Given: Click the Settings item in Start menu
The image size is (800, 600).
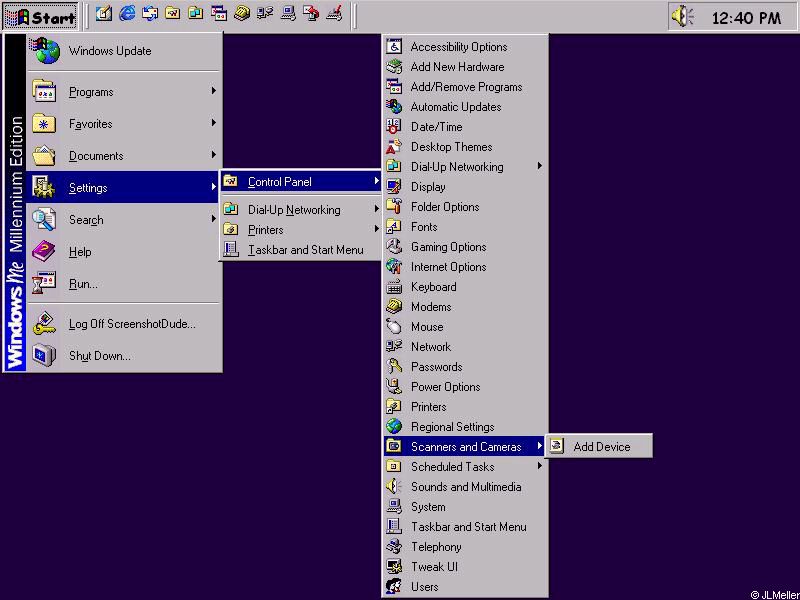Looking at the screenshot, I should pos(124,187).
